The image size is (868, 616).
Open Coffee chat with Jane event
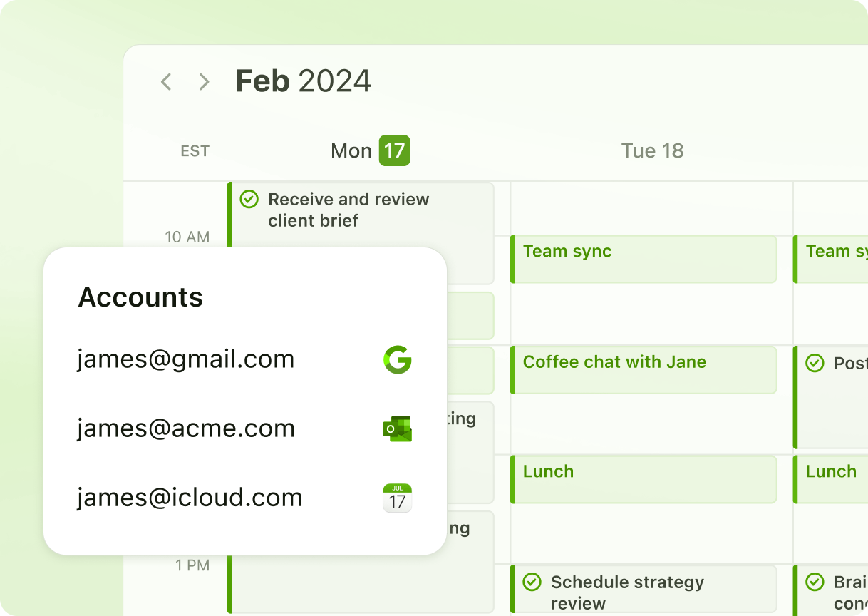pyautogui.click(x=644, y=369)
